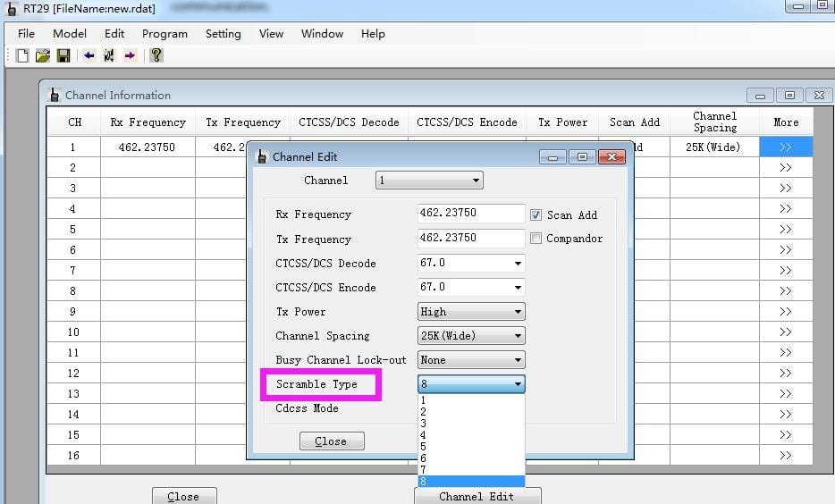Click the center toolbar icon between the arrows

[x=109, y=55]
